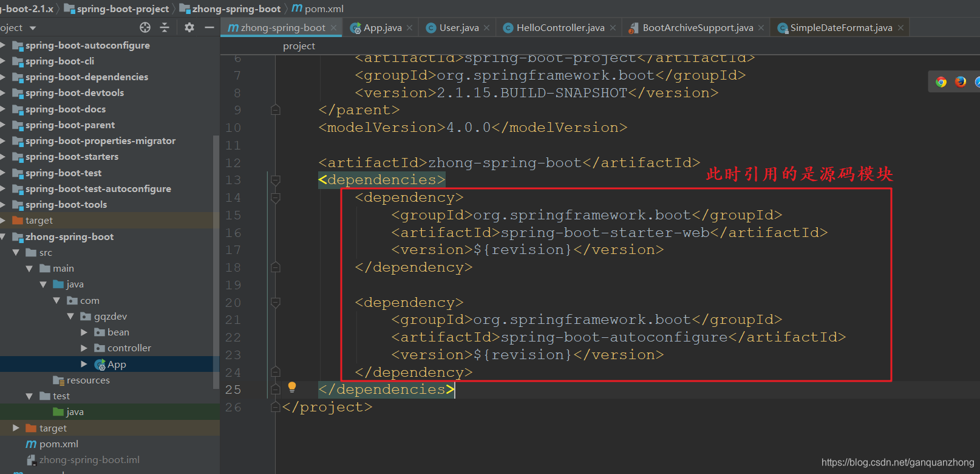
Task: Close the User.java tab
Action: [487, 28]
